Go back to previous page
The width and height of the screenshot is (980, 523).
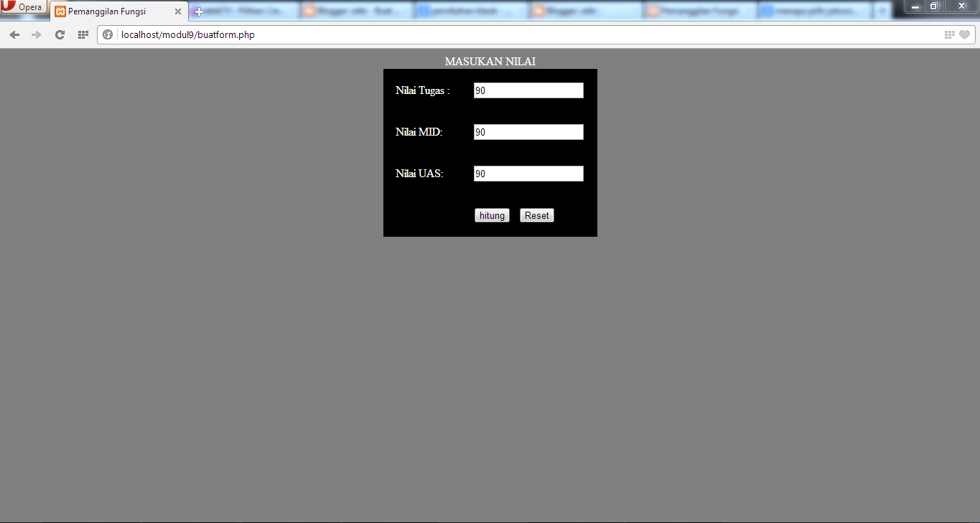[14, 34]
